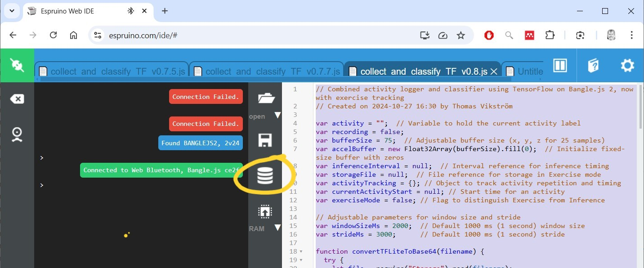Expand the open file dropdown arrow

[x=277, y=116]
